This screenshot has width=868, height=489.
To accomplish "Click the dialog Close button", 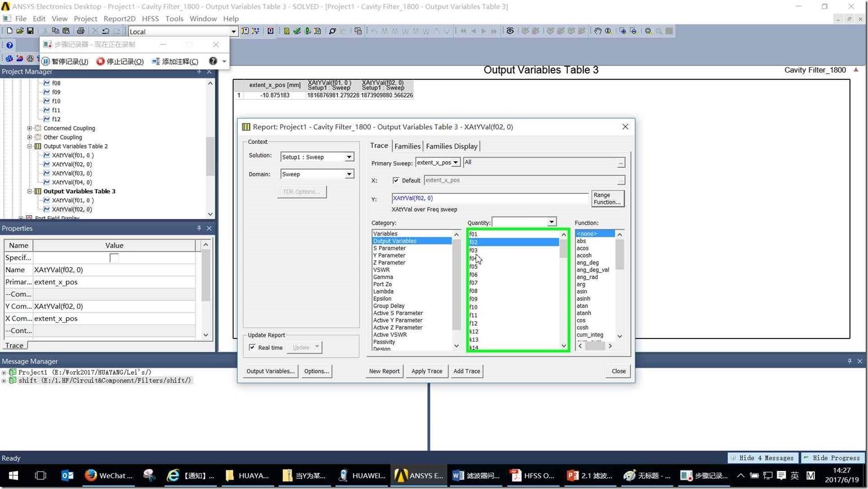I will point(618,371).
